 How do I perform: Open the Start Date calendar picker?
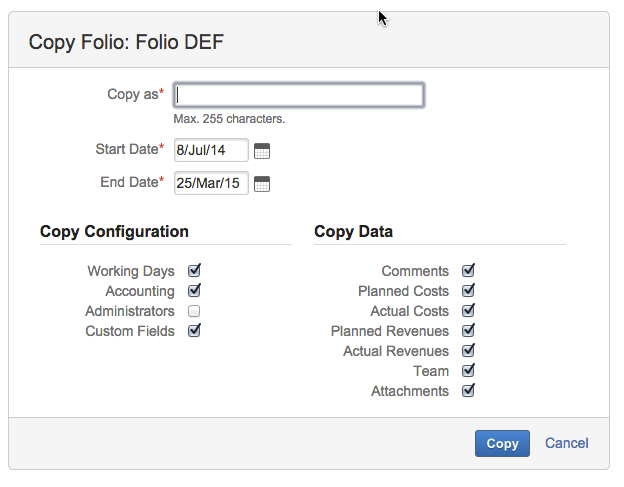tap(262, 151)
